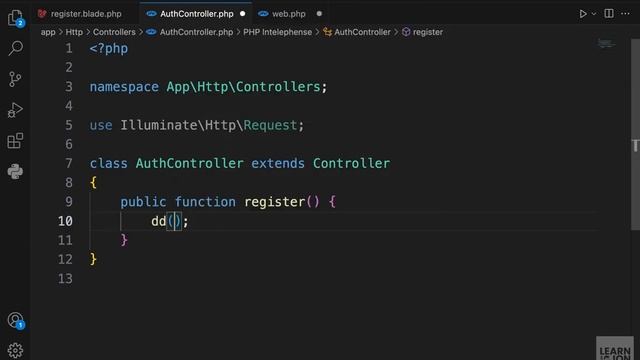Click Controller parent class name
The height and width of the screenshot is (360, 640).
coord(351,164)
